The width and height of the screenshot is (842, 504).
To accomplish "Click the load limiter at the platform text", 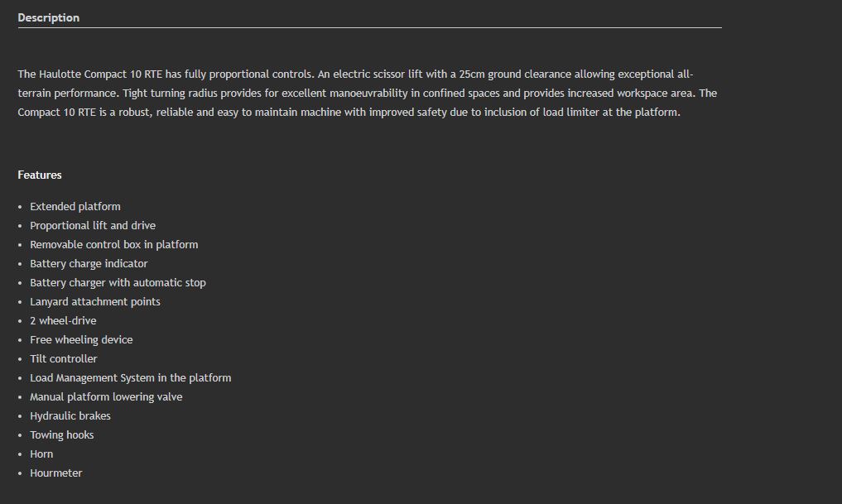I will click(611, 113).
